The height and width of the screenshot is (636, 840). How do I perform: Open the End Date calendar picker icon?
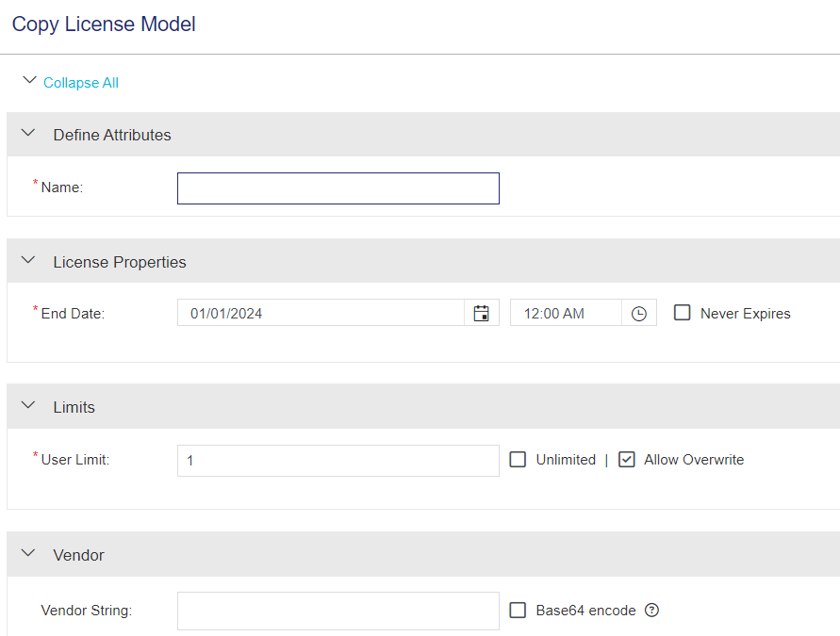481,313
